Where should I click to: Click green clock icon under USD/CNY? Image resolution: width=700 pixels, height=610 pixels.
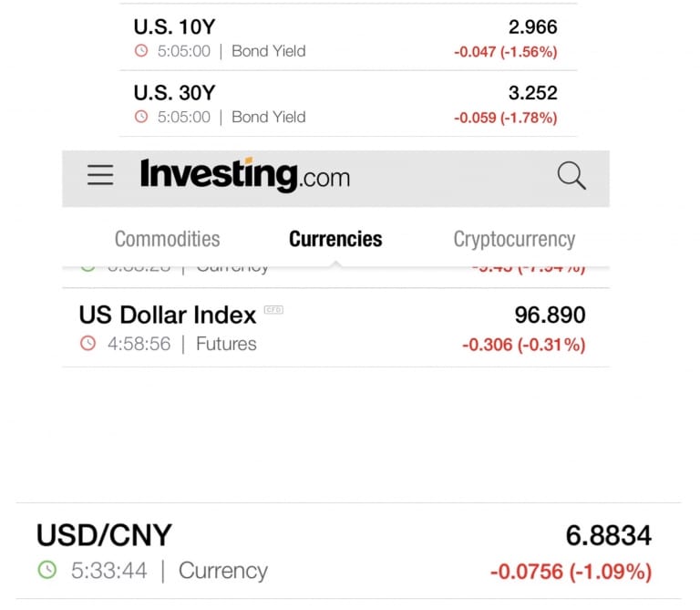click(47, 570)
